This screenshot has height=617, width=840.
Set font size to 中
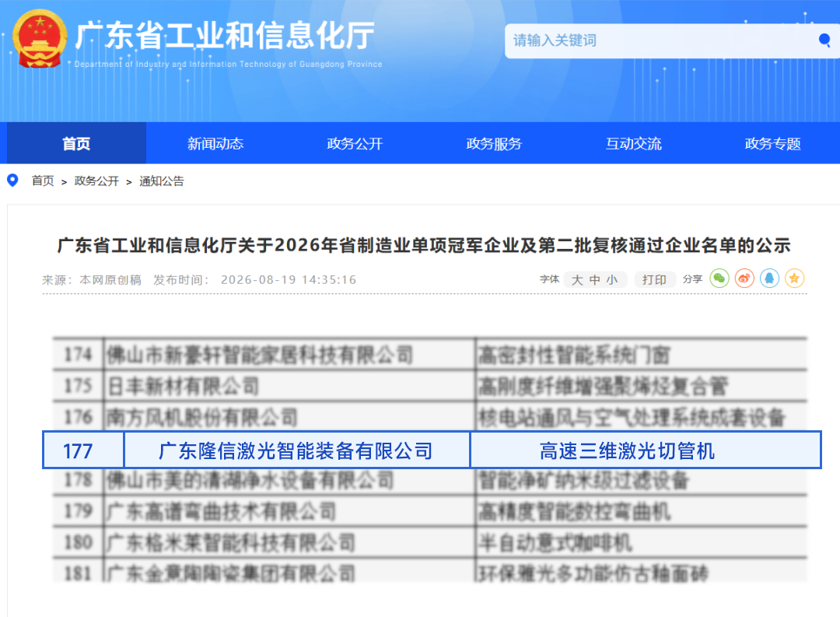coord(595,280)
